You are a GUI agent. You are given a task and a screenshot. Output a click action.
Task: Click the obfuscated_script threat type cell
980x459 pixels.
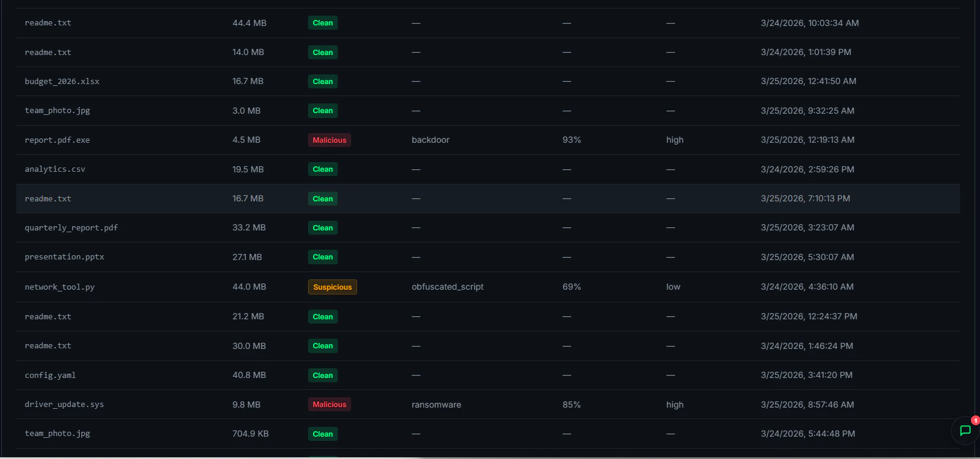(x=447, y=287)
